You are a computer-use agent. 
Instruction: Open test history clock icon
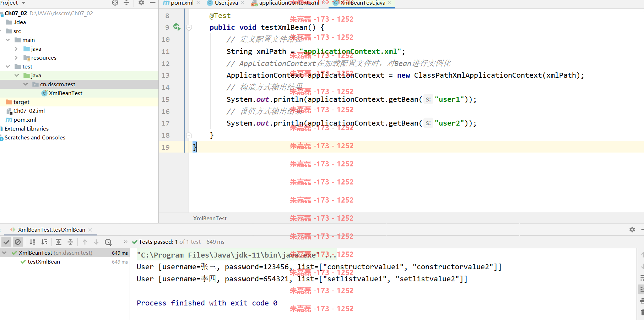[108, 242]
